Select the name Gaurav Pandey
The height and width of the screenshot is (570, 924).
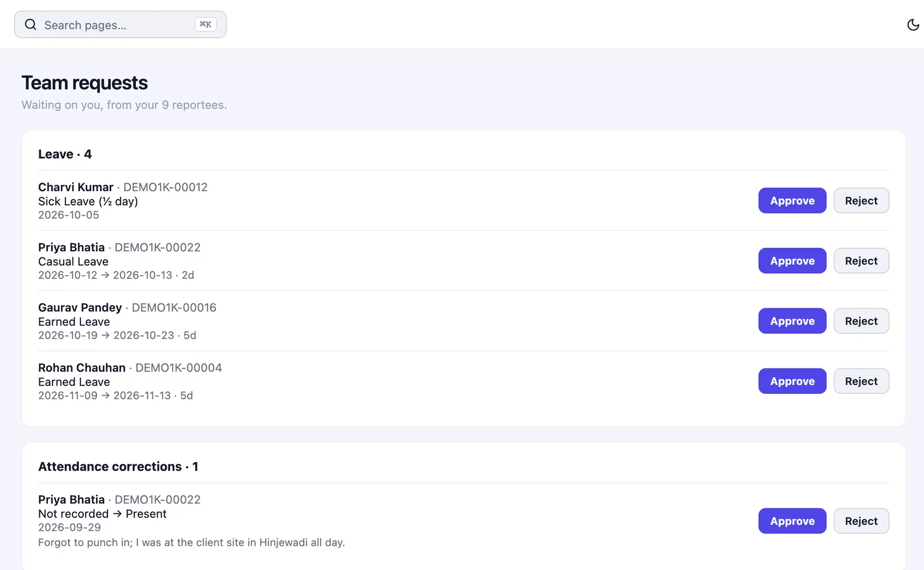pos(80,307)
